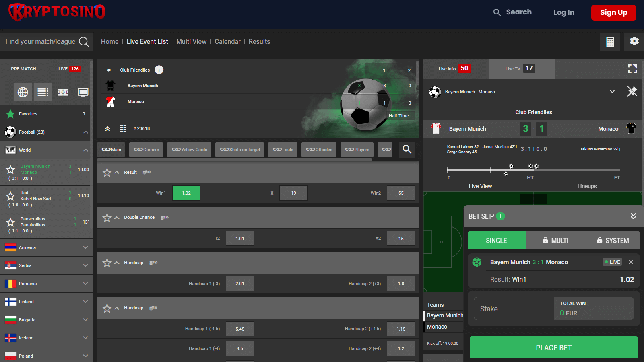Star the Double Chance market
644x362 pixels.
107,218
